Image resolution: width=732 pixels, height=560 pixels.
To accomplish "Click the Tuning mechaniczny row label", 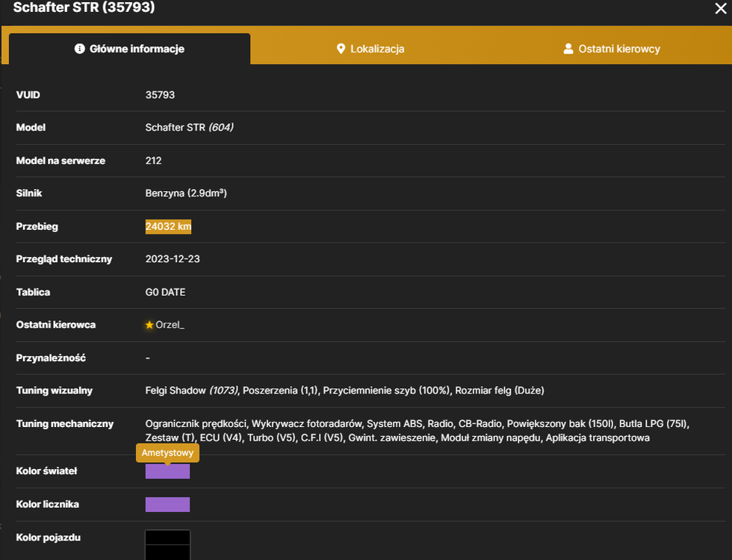I will 65,424.
